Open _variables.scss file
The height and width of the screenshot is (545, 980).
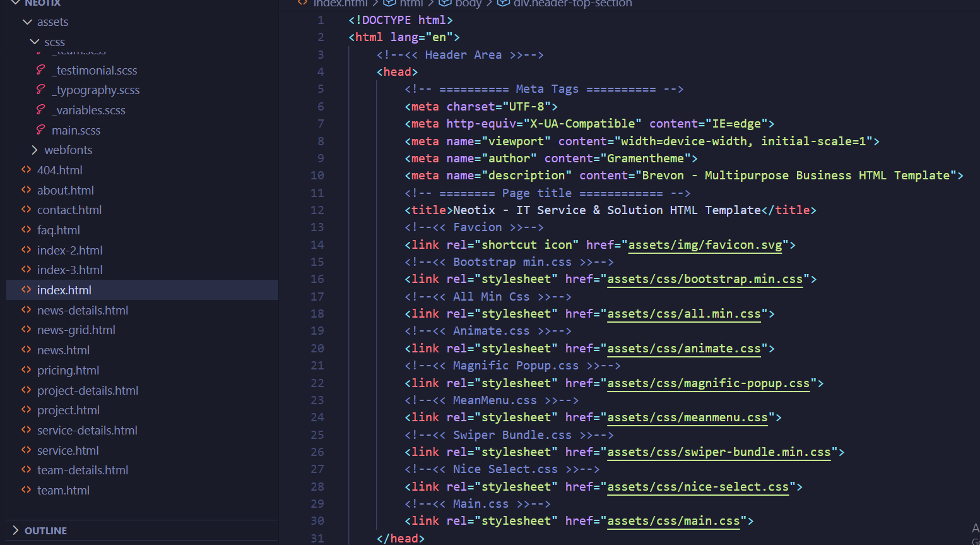[x=88, y=110]
